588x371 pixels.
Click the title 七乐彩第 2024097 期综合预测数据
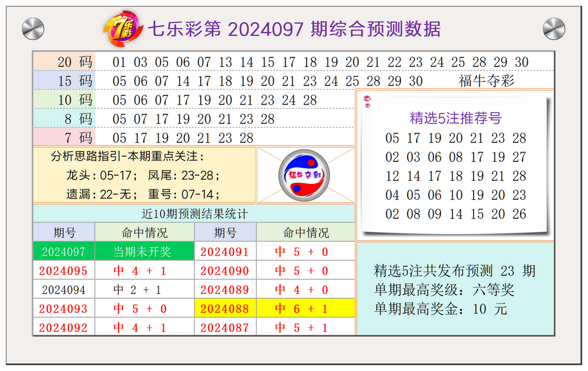point(295,29)
